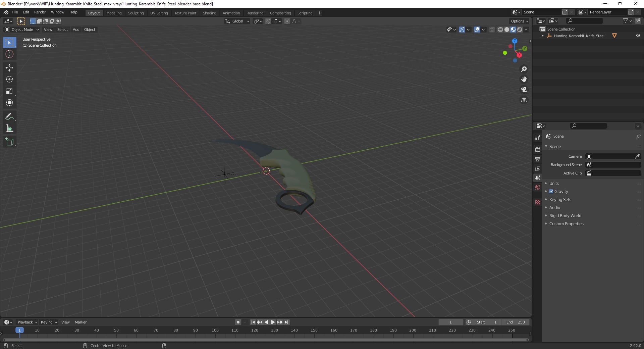Viewport: 644px width, 349px height.
Task: Open the File menu
Action: point(15,12)
